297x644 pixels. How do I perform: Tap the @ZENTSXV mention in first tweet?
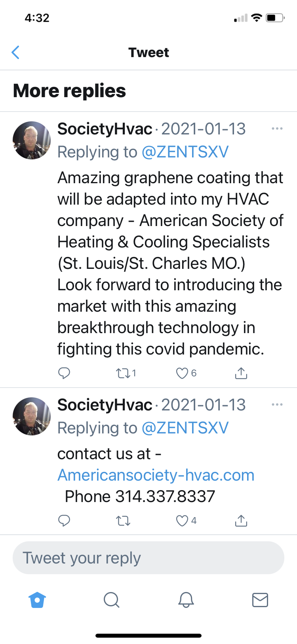[x=185, y=152]
